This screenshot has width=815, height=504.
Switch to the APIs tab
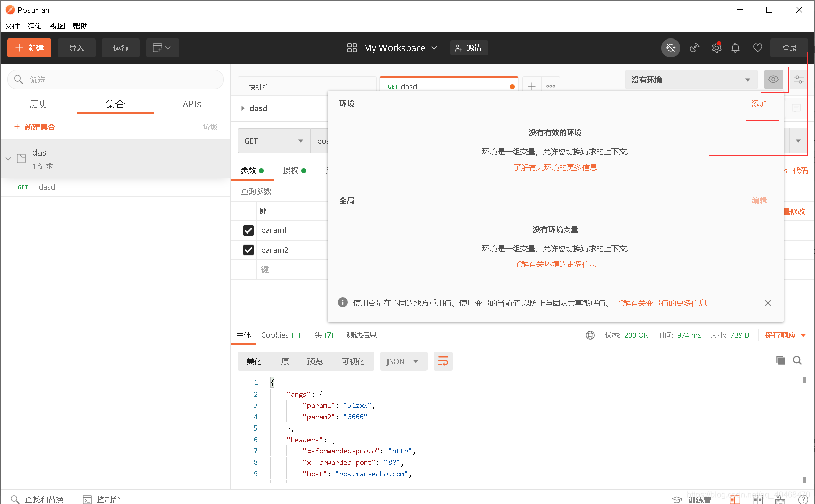pos(191,104)
